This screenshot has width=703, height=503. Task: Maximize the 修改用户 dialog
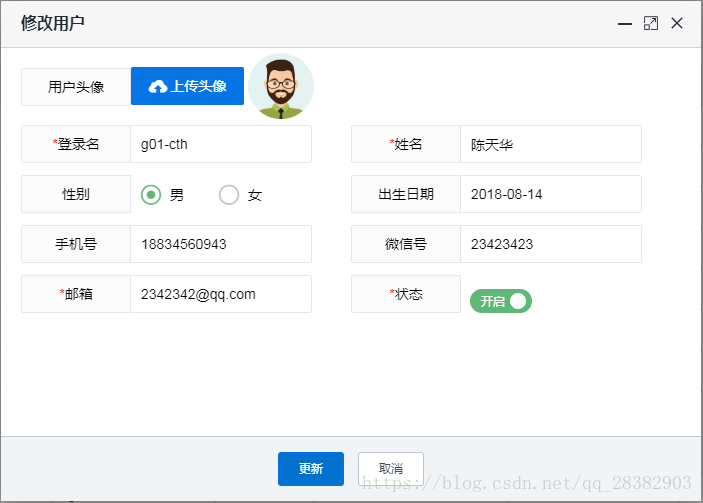click(x=651, y=23)
